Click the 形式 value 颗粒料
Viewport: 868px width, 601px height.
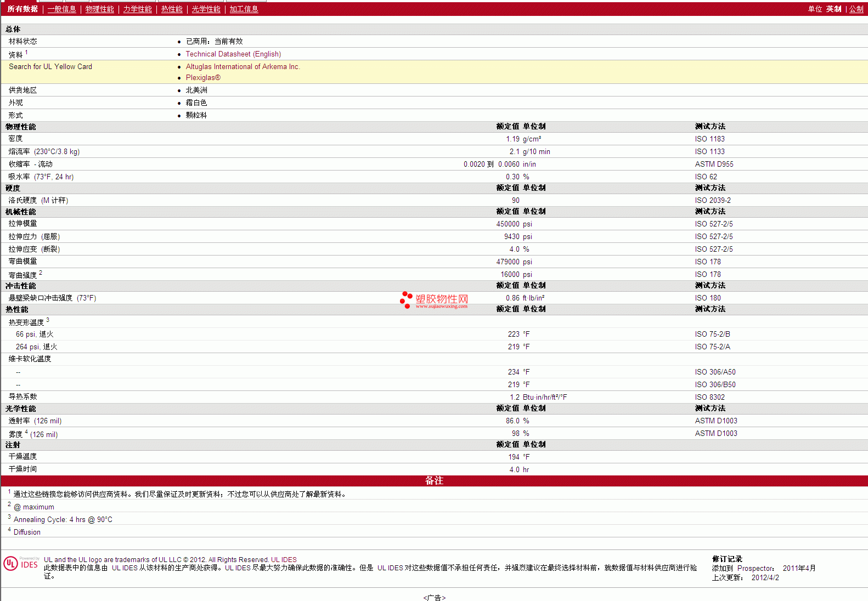pyautogui.click(x=196, y=116)
